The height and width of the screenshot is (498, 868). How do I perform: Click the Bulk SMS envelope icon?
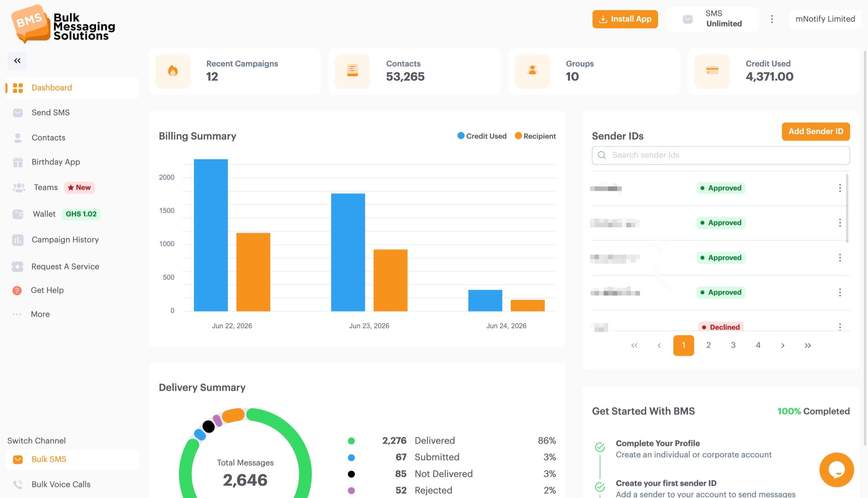pyautogui.click(x=18, y=459)
